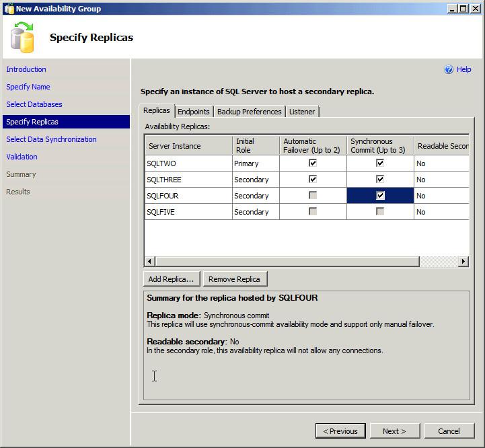Toggle Automatic Failover for SQLTHREE
This screenshot has height=448, width=485.
point(313,179)
